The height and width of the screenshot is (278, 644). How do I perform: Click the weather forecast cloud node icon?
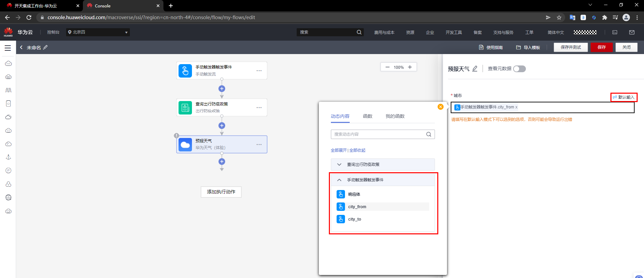185,145
